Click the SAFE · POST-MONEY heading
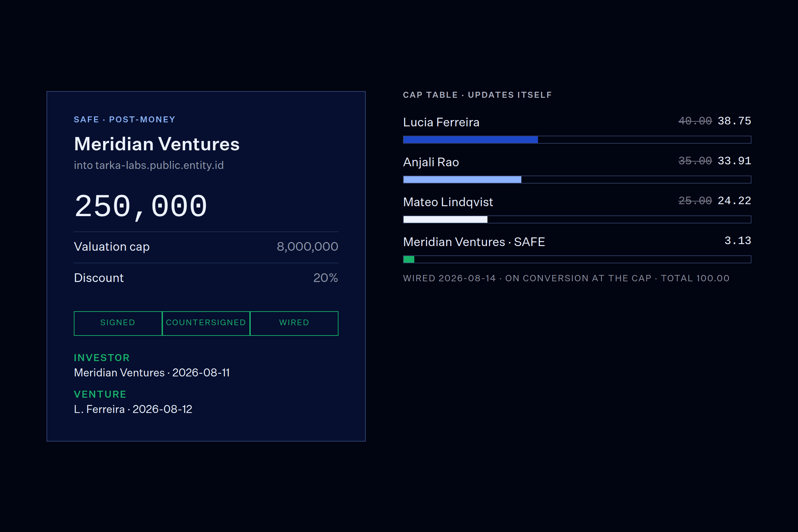Image resolution: width=798 pixels, height=532 pixels. (x=124, y=119)
